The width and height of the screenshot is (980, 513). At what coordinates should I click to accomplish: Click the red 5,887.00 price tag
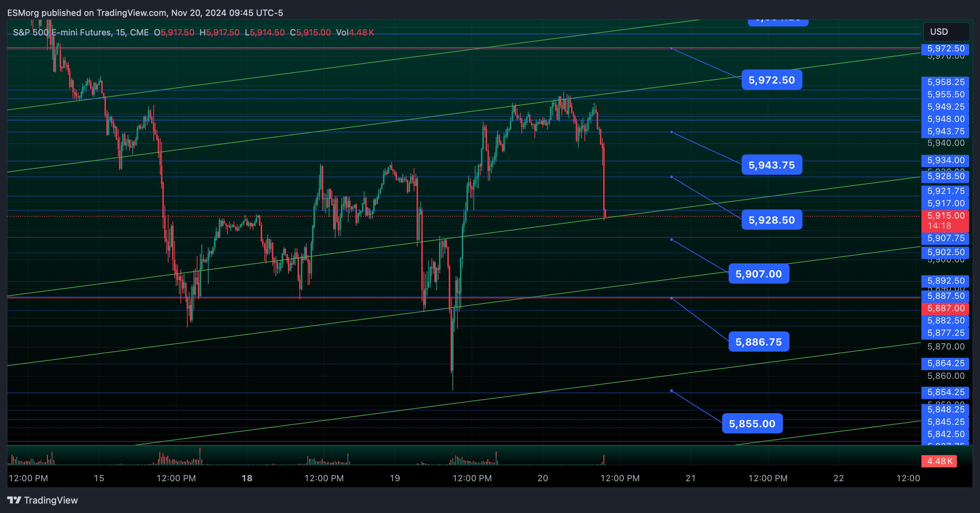click(945, 308)
